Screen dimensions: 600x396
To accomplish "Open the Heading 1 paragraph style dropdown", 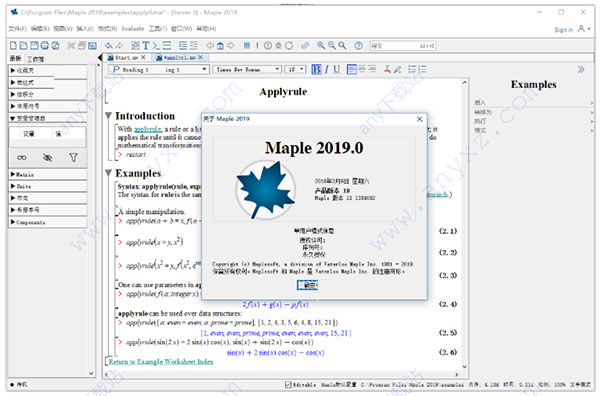I will click(x=159, y=69).
